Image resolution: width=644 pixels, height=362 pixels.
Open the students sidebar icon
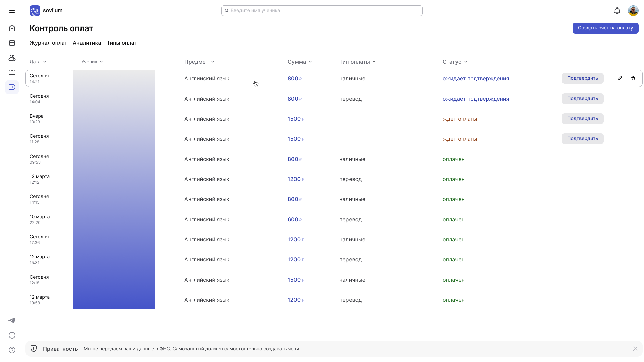click(x=12, y=58)
